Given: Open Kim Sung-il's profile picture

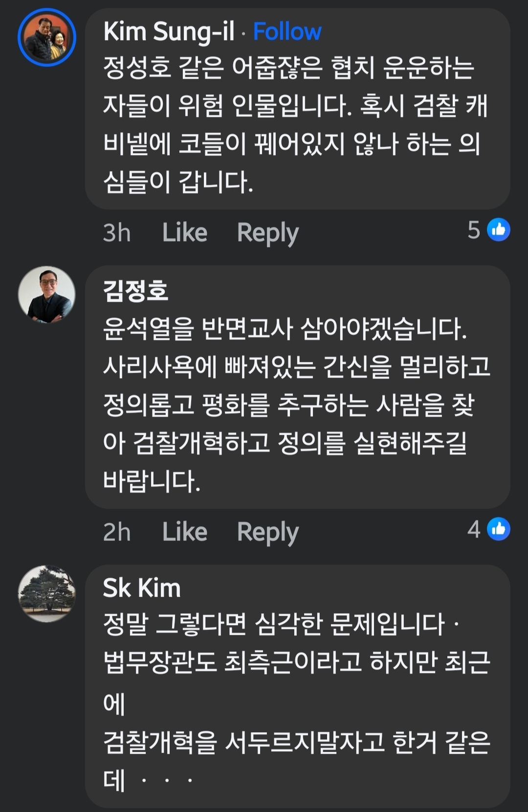Looking at the screenshot, I should pos(46,37).
